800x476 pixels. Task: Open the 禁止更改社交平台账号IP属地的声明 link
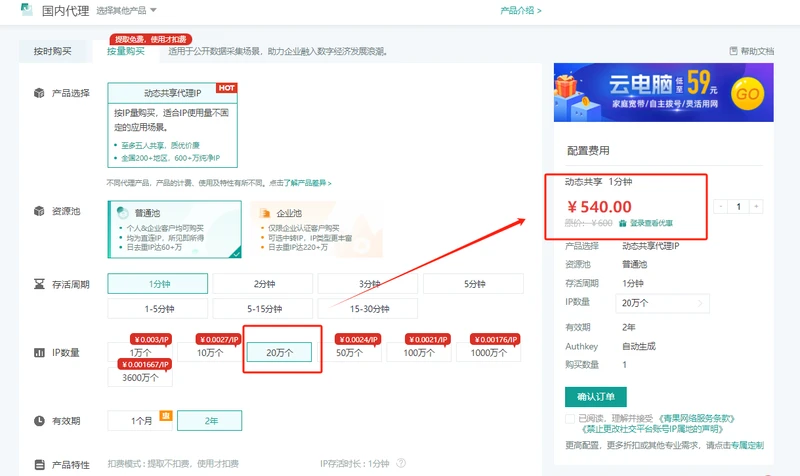tap(652, 429)
